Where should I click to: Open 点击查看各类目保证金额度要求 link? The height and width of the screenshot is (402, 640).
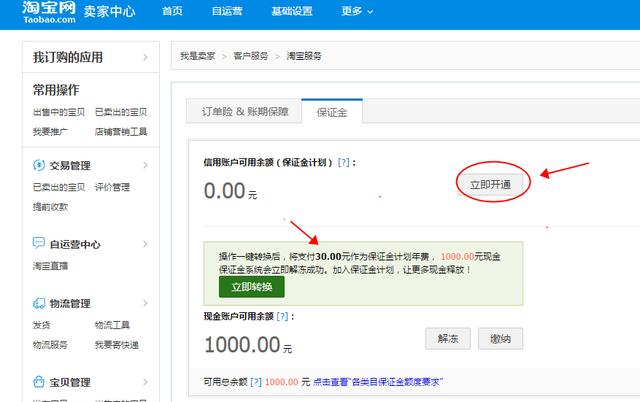[378, 382]
